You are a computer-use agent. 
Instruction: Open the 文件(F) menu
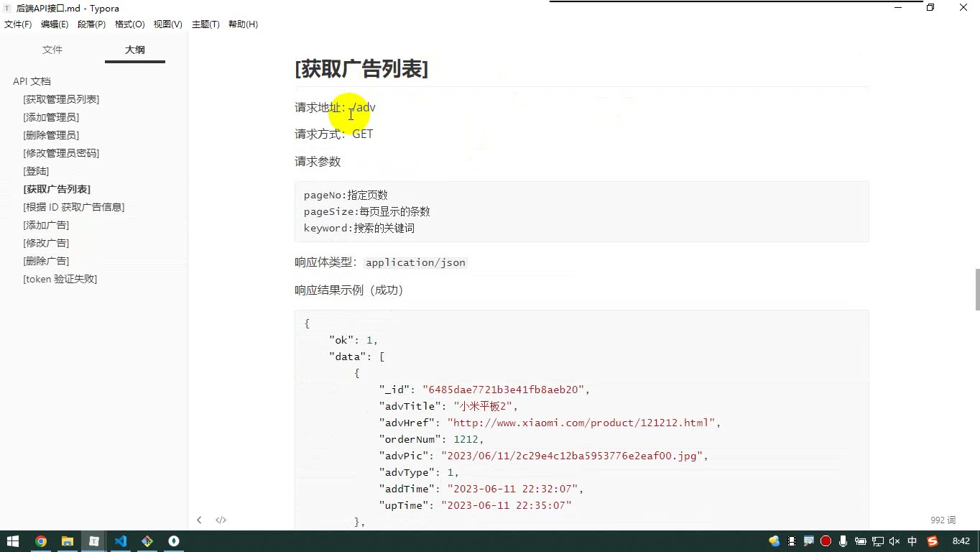[x=18, y=24]
